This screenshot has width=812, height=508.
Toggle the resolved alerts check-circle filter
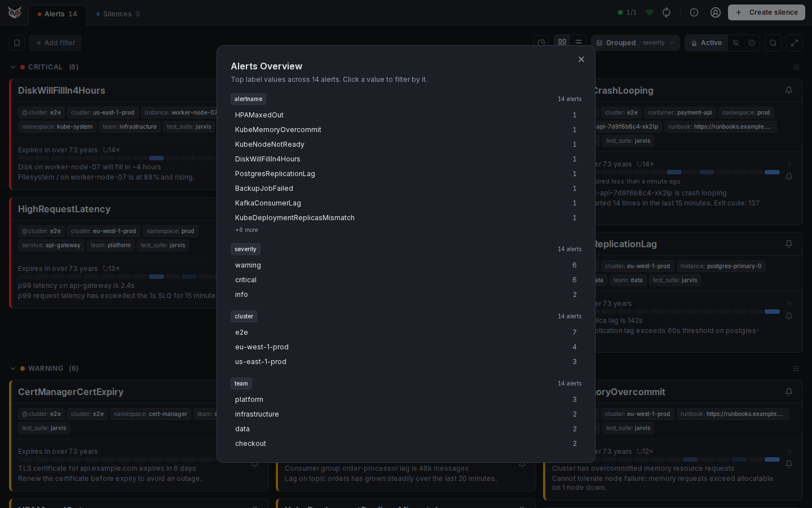pyautogui.click(x=752, y=43)
